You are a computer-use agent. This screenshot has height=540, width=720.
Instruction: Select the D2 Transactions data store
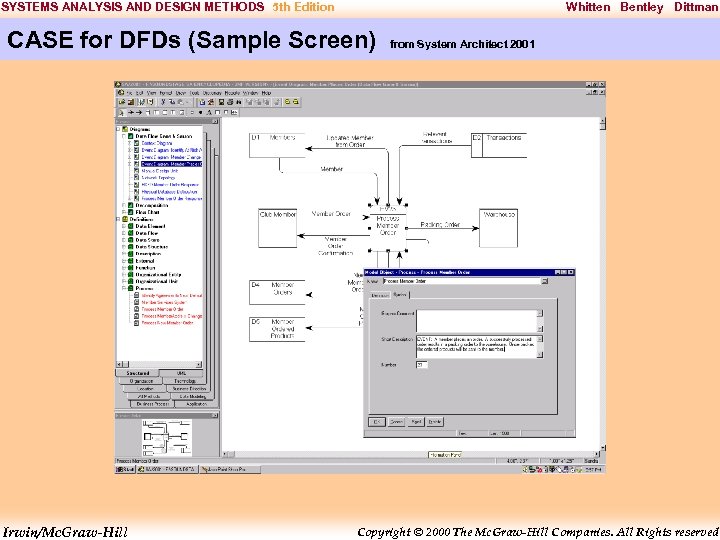[x=499, y=145]
